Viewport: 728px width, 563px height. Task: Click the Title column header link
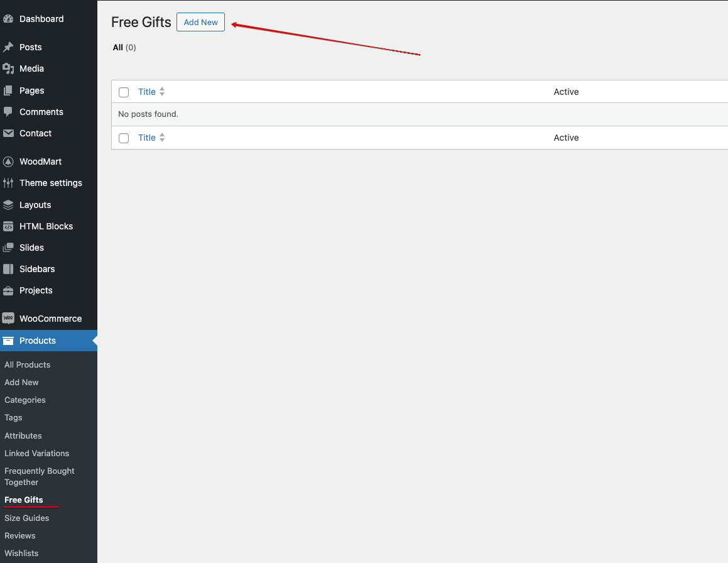147,92
